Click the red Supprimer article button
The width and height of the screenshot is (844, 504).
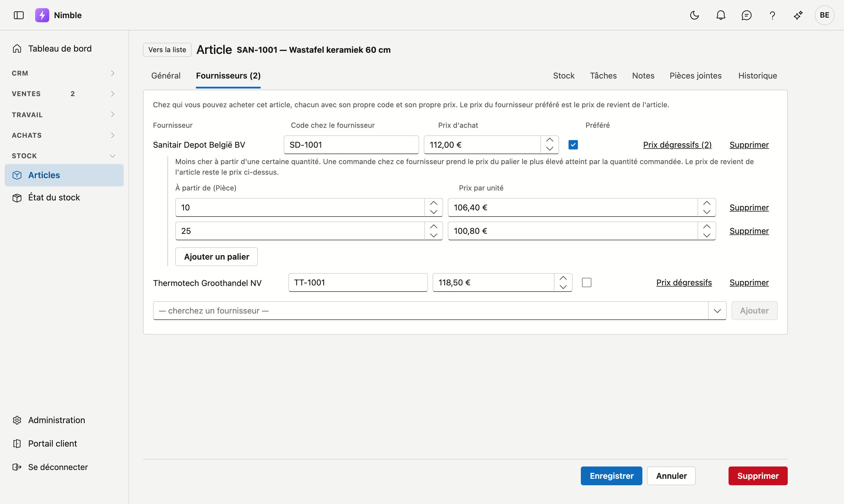coord(758,476)
